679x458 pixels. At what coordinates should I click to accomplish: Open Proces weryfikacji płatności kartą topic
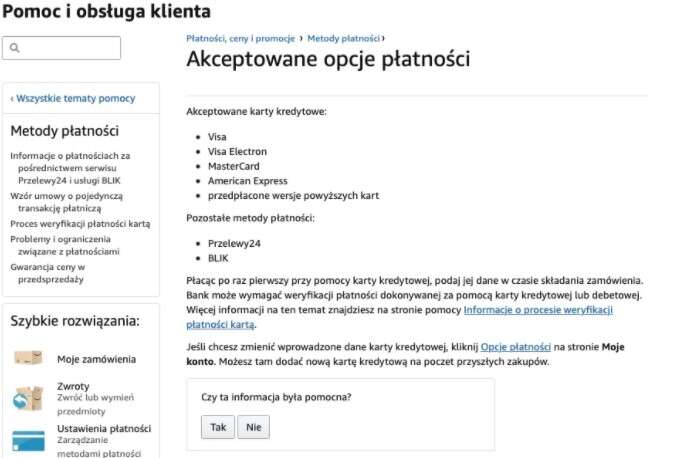80,223
